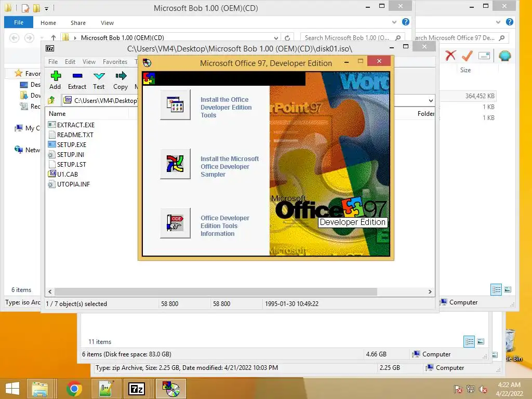Open the Recycle Bin on the desktop
Viewport: 532px width, 399px height.
pyautogui.click(x=513, y=345)
